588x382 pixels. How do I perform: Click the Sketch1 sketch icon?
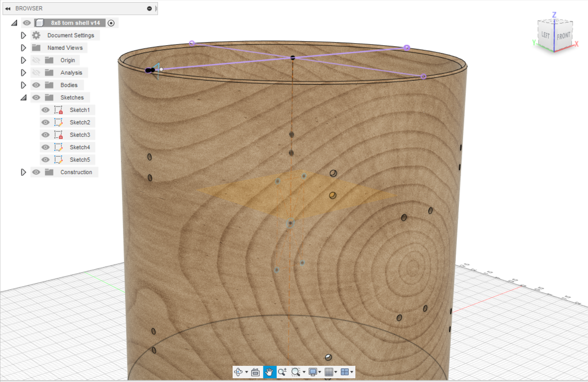coord(58,110)
